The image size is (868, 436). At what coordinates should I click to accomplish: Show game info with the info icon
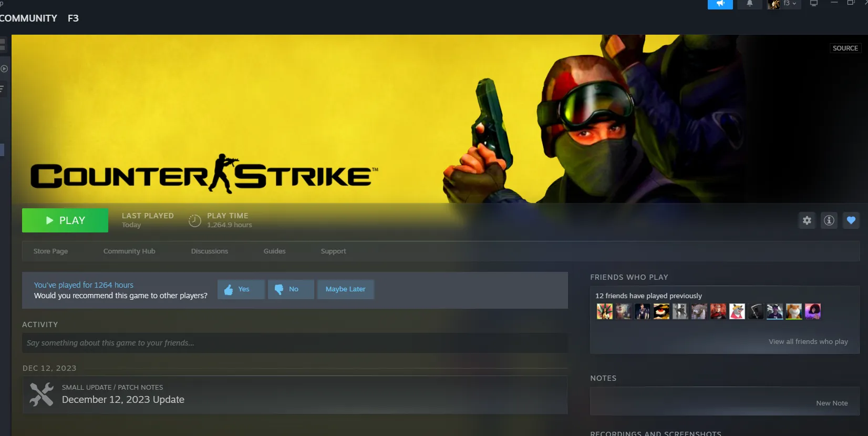coord(829,220)
